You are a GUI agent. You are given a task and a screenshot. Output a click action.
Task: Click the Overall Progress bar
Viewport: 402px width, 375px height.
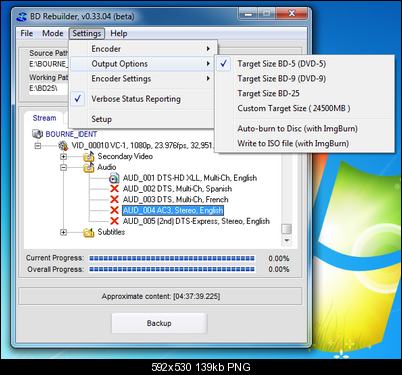172,269
